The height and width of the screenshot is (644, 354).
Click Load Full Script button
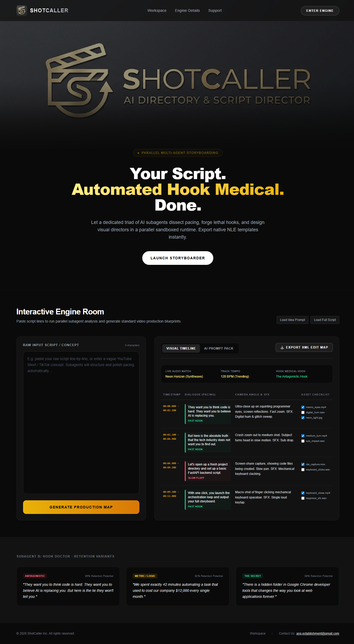click(x=325, y=320)
